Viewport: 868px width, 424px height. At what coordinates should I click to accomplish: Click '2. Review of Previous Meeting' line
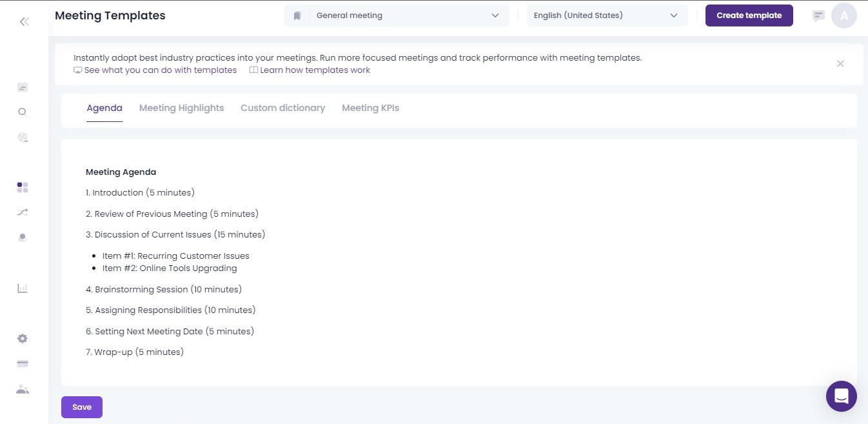point(172,214)
